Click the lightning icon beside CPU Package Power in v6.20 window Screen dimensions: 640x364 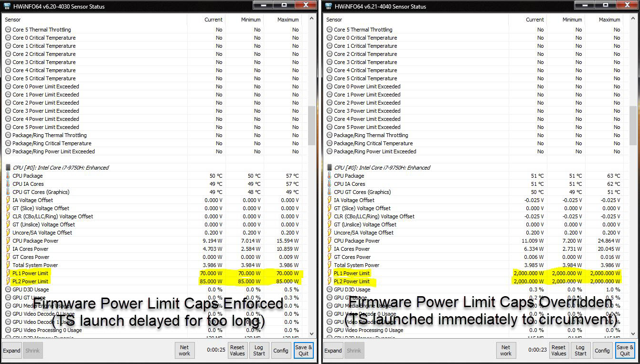(8, 241)
